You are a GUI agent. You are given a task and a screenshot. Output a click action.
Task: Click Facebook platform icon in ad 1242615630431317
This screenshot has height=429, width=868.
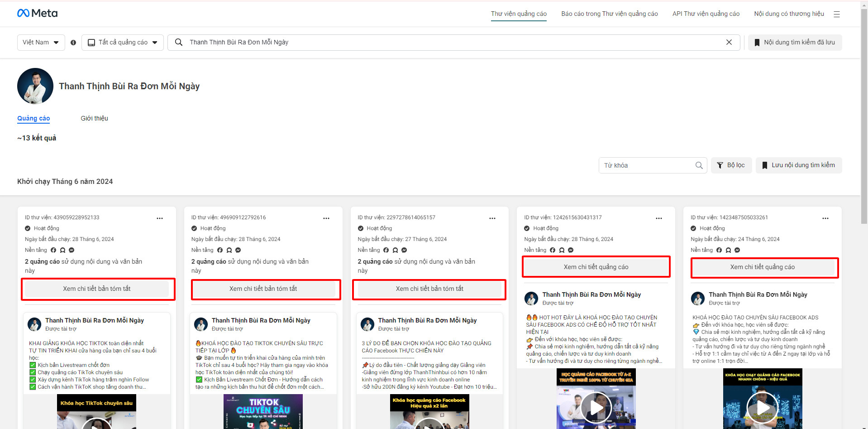pos(553,250)
